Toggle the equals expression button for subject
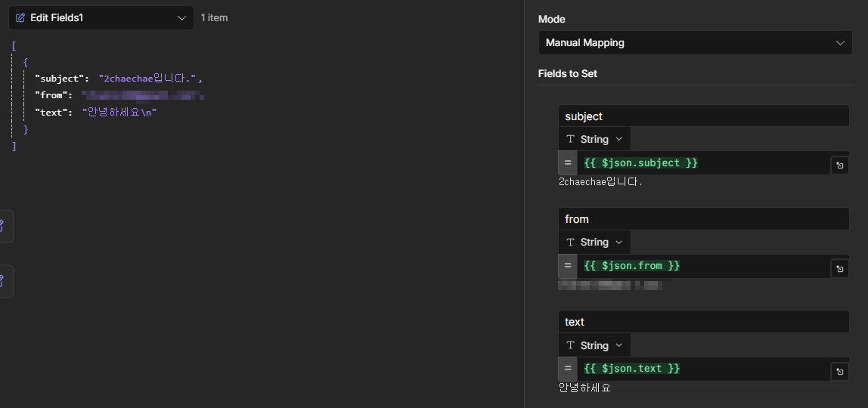This screenshot has height=408, width=868. 567,162
